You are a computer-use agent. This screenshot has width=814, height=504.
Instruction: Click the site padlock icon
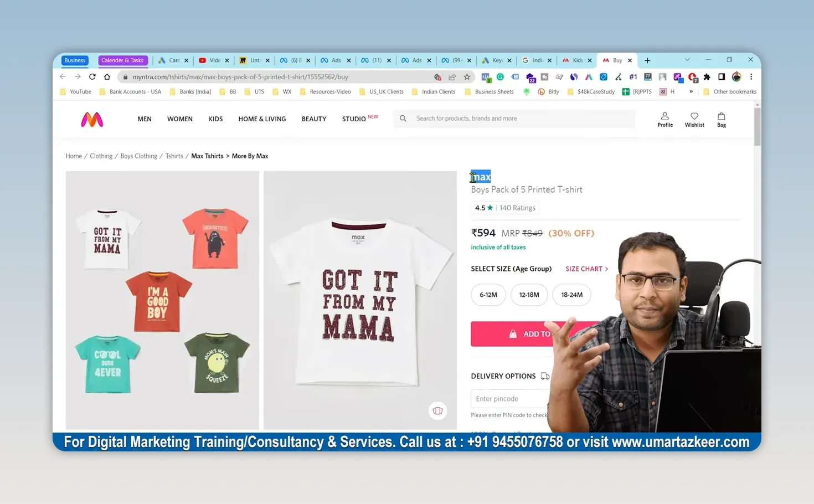click(x=126, y=77)
